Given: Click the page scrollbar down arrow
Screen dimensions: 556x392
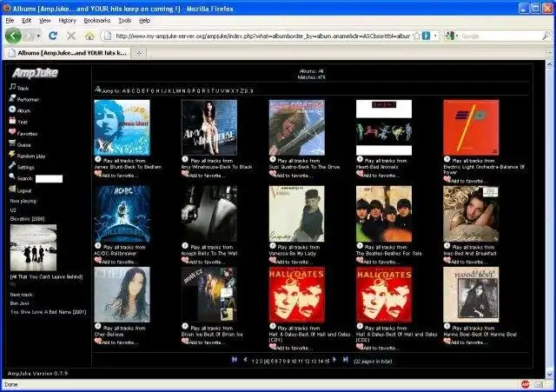Looking at the screenshot, I should 550,374.
